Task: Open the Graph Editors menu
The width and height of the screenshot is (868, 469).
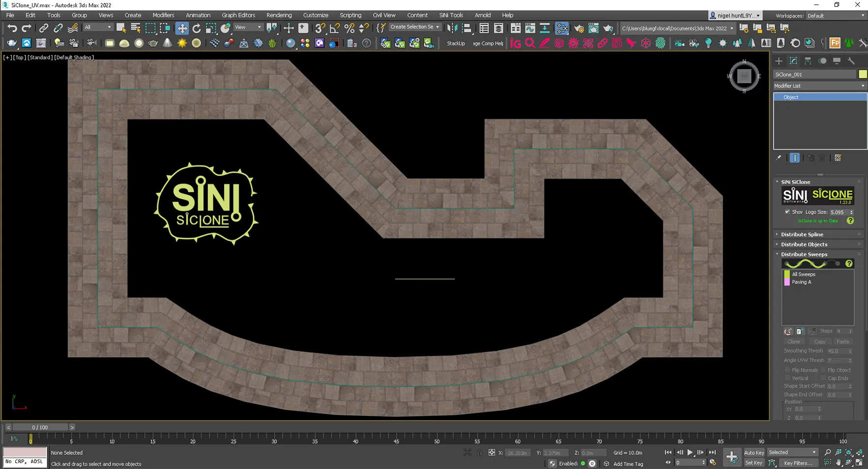Action: coord(238,15)
